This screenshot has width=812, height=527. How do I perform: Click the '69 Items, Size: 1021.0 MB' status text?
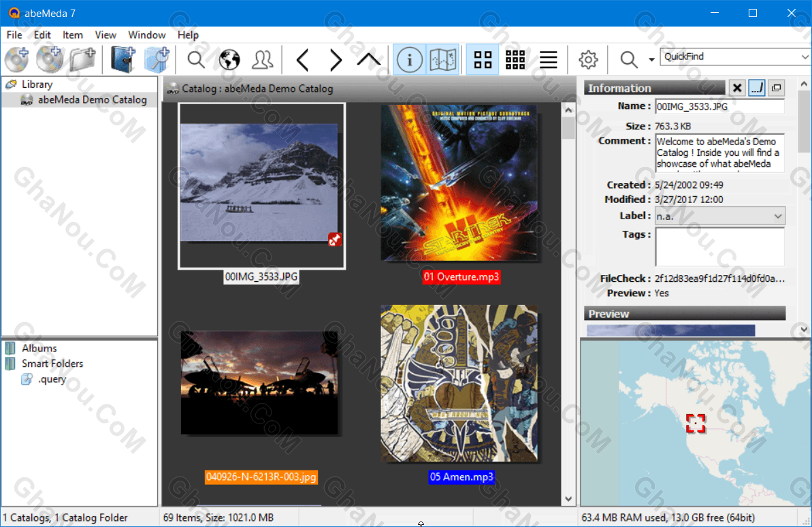(218, 517)
